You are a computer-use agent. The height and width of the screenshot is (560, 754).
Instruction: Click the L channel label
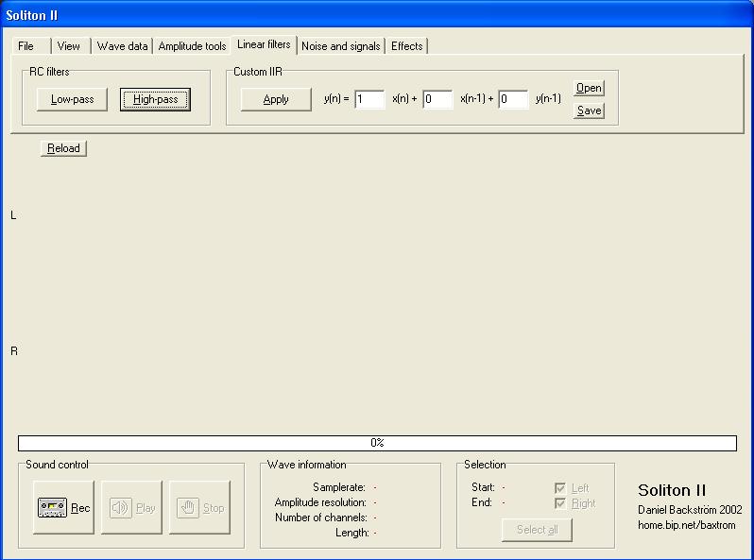13,215
